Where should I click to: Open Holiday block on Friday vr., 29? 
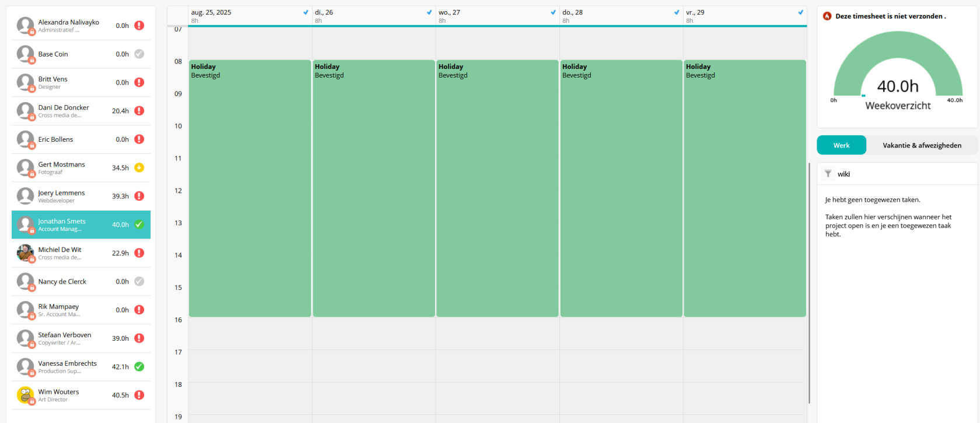click(x=744, y=188)
